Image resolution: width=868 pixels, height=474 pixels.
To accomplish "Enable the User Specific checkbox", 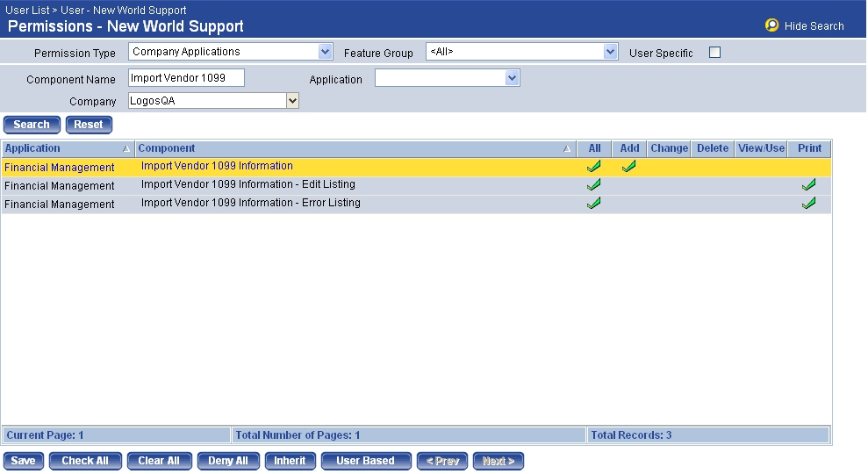I will pyautogui.click(x=714, y=53).
